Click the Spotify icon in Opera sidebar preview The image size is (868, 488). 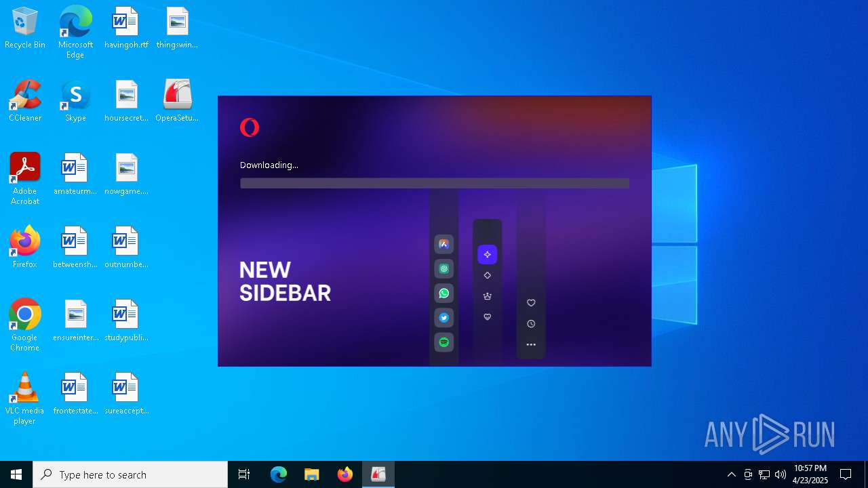(444, 342)
